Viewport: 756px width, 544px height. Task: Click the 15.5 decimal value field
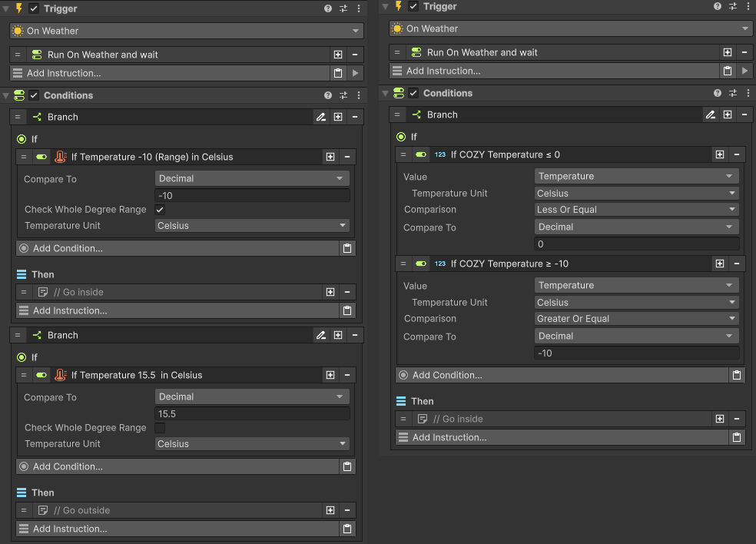(251, 413)
